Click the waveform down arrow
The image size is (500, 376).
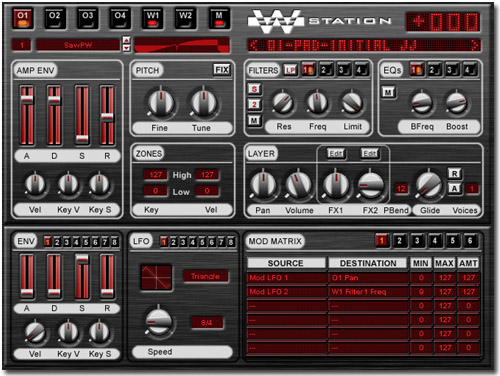[x=126, y=48]
